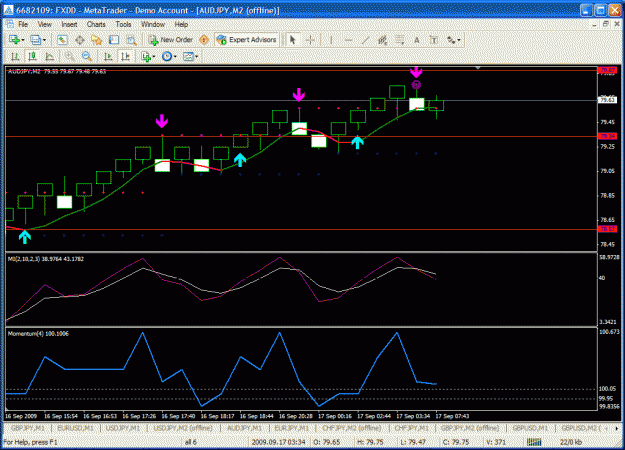Select the Text tool marked A

coord(417,40)
